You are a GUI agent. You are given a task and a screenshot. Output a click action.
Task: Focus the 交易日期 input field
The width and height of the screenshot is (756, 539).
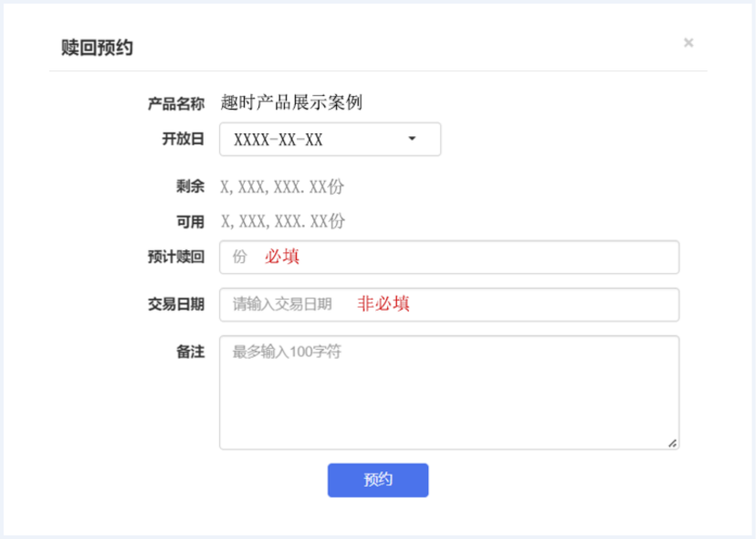[449, 304]
